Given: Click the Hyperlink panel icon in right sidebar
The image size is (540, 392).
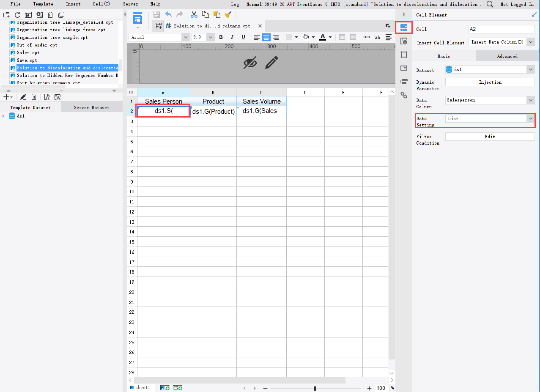Looking at the screenshot, I should [404, 96].
